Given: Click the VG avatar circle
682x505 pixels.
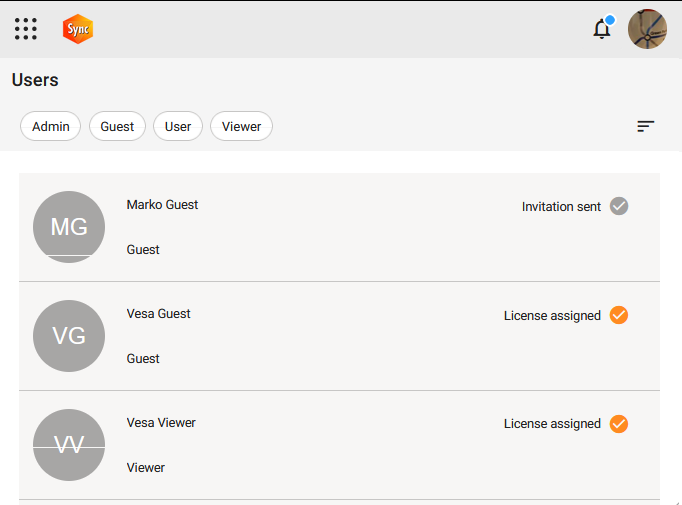Looking at the screenshot, I should coord(69,336).
